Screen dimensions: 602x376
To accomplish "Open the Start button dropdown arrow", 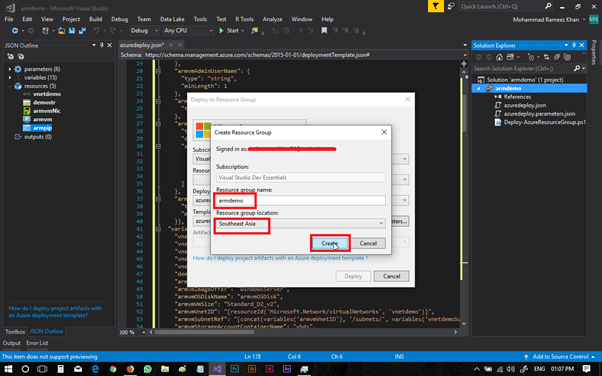I will (243, 31).
